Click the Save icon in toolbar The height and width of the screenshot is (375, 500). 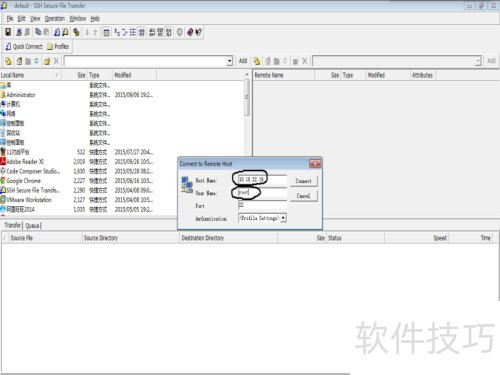pyautogui.click(x=8, y=32)
